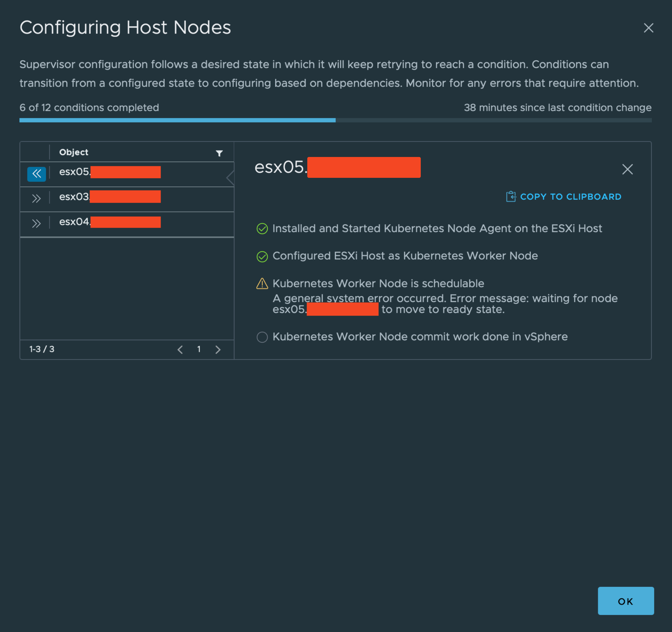Go to previous page of objects
This screenshot has width=672, height=632.
coord(180,350)
